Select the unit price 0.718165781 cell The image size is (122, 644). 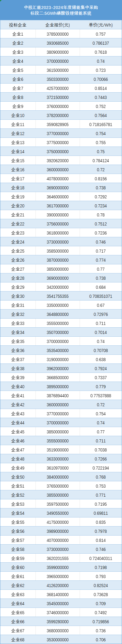pos(101,124)
